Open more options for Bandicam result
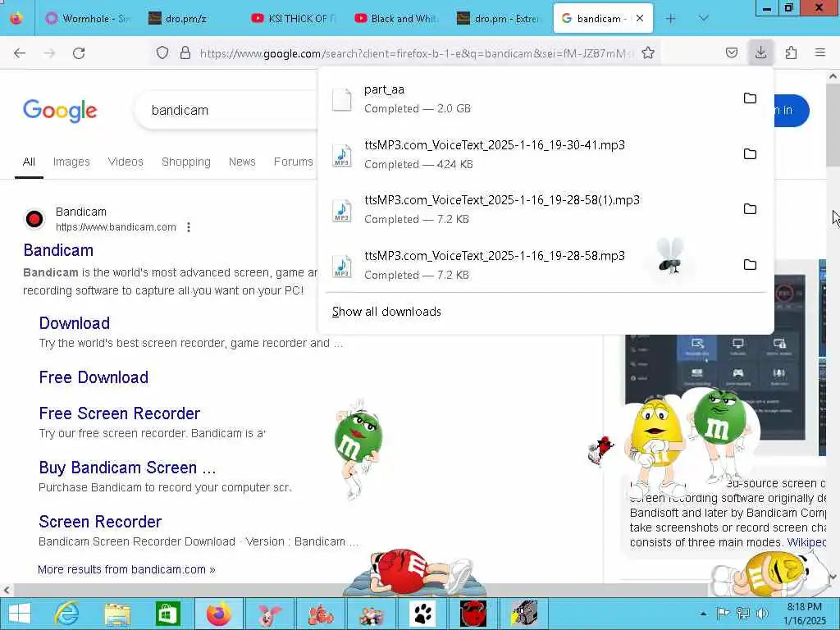840x630 pixels. (189, 227)
